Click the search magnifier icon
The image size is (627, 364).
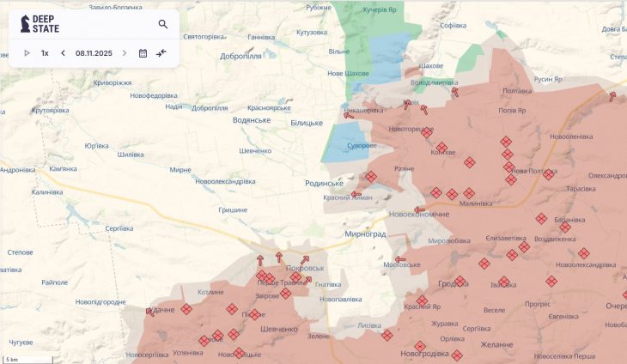click(x=163, y=24)
